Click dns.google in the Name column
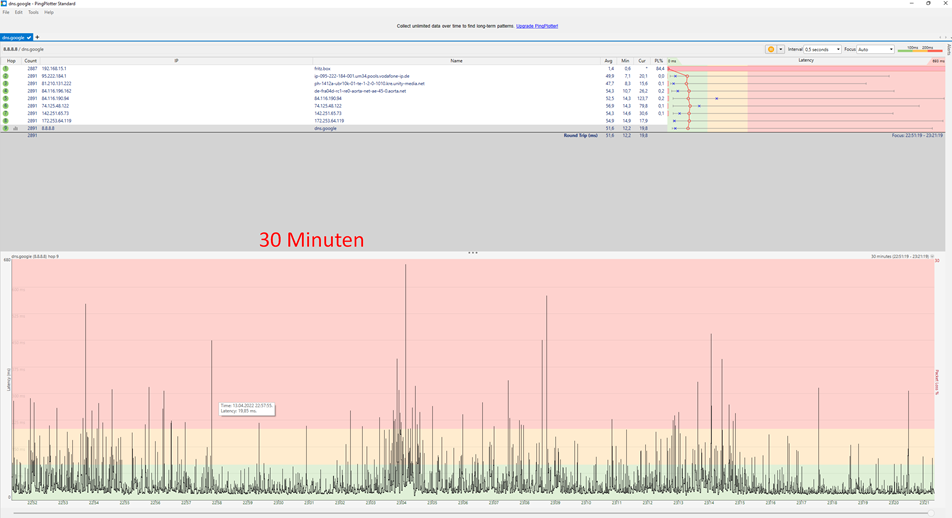The image size is (952, 518). [325, 128]
